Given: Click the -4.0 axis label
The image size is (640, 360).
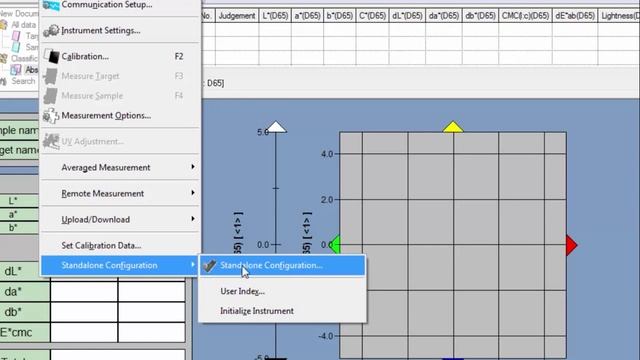Looking at the screenshot, I should (x=326, y=336).
